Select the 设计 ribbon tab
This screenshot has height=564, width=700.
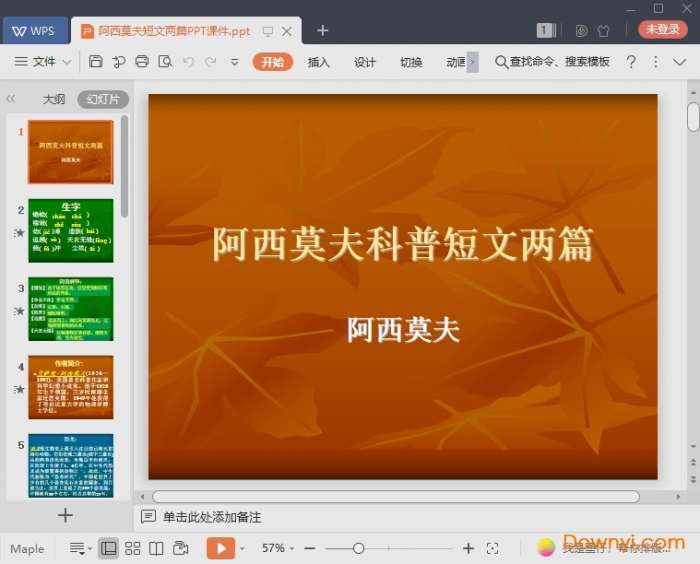click(365, 62)
